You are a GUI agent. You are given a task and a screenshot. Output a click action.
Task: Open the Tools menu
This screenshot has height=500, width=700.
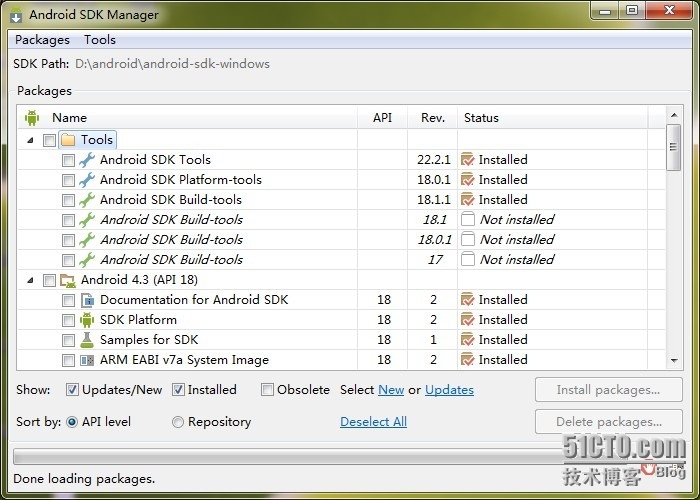(100, 40)
